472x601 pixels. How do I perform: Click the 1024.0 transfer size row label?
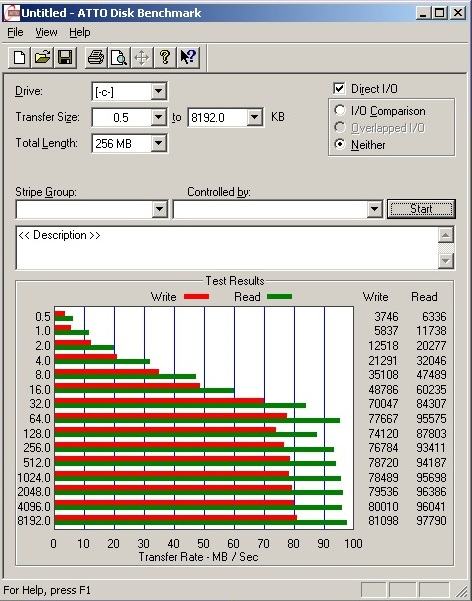[x=34, y=478]
